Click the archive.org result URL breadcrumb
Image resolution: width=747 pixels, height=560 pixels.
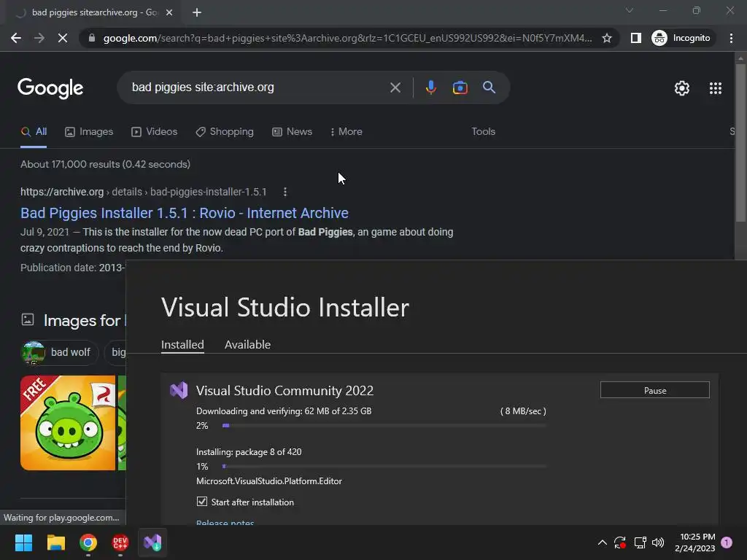point(144,192)
